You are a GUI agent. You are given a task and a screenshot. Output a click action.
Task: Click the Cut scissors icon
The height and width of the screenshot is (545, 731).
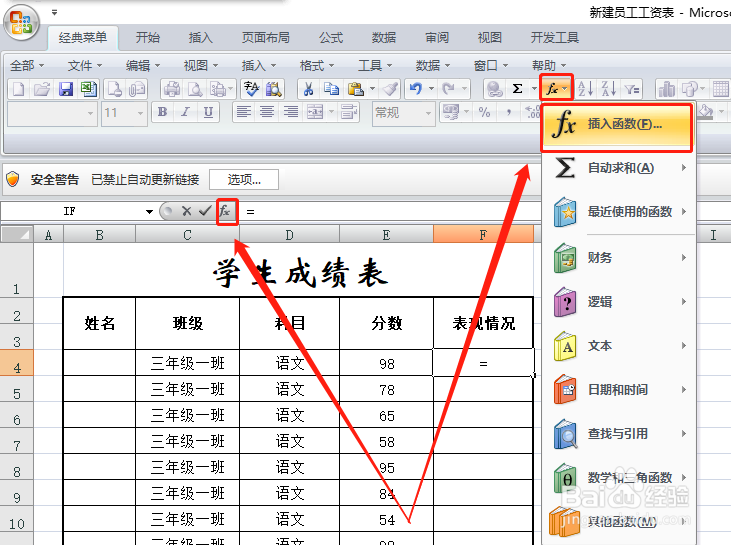[x=308, y=89]
